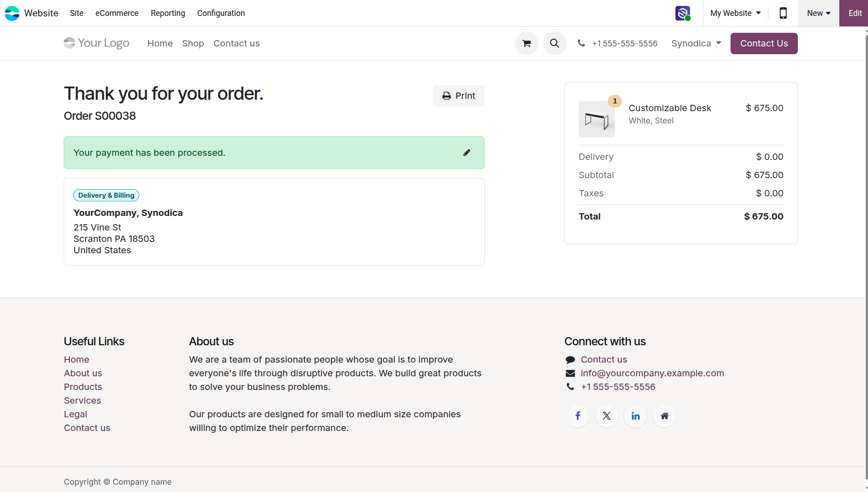Click the phone handset icon in header
This screenshot has width=868, height=492.
pos(581,43)
